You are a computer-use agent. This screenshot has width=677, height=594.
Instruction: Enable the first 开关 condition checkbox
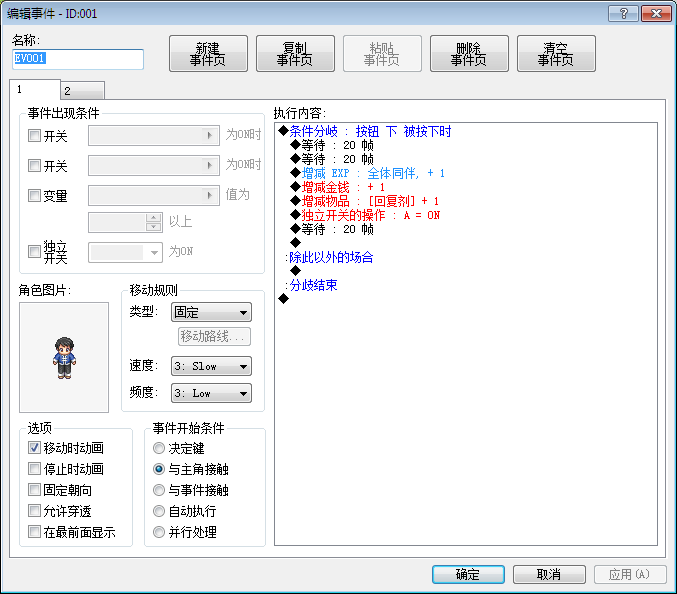point(34,136)
